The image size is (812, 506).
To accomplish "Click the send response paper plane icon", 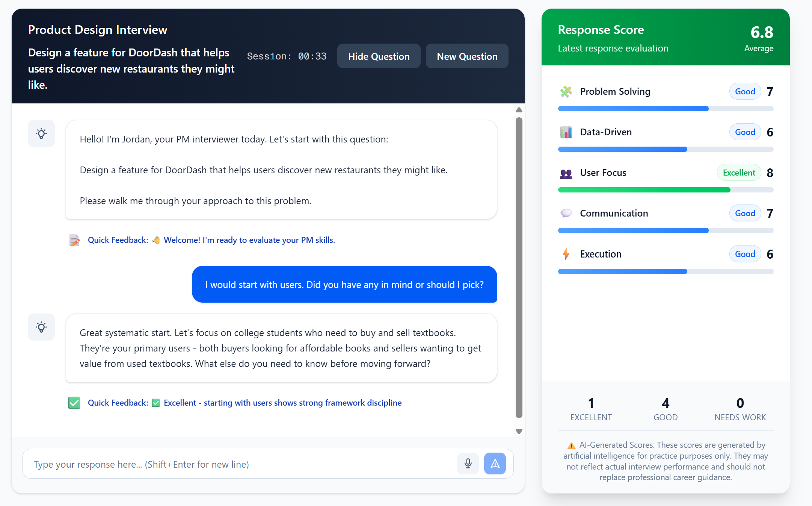I will click(x=495, y=464).
